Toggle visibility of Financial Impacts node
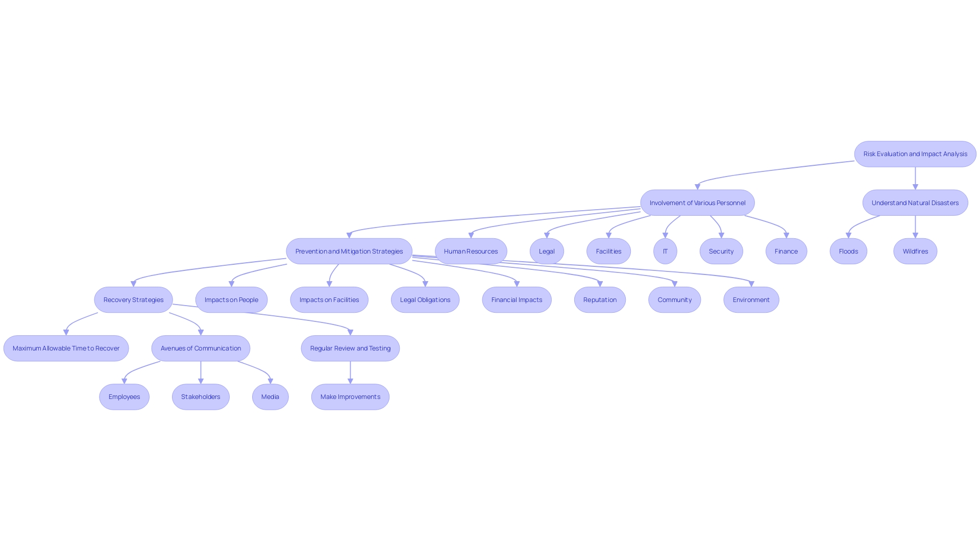The height and width of the screenshot is (551, 980). [x=516, y=299]
